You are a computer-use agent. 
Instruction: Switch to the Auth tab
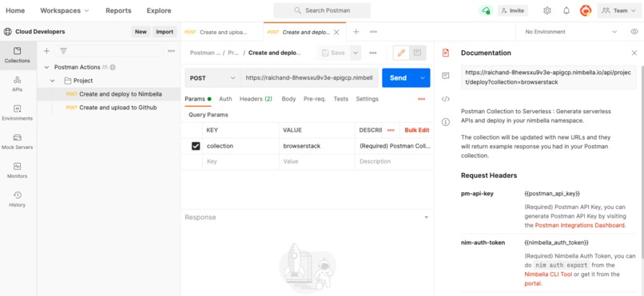coord(225,99)
